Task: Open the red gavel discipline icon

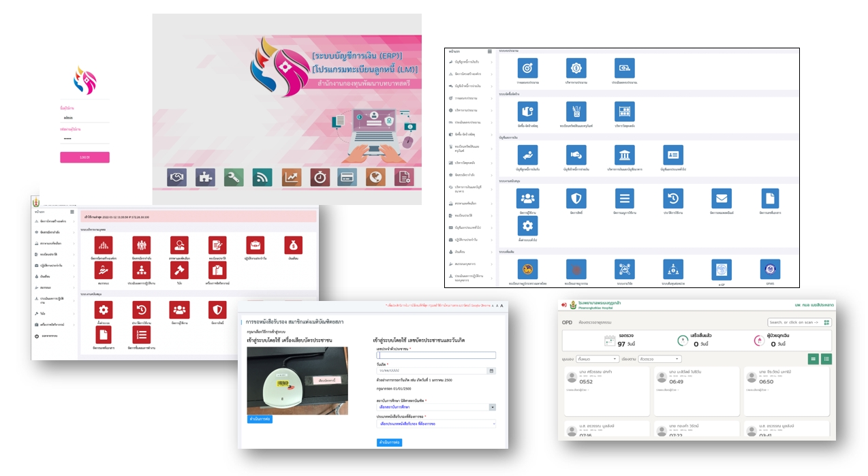Action: [180, 270]
